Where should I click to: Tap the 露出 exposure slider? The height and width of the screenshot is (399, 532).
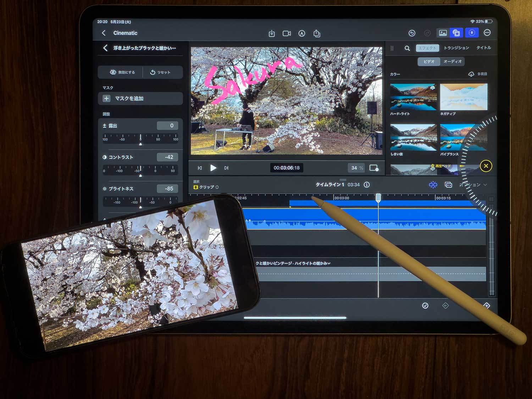[x=140, y=139]
